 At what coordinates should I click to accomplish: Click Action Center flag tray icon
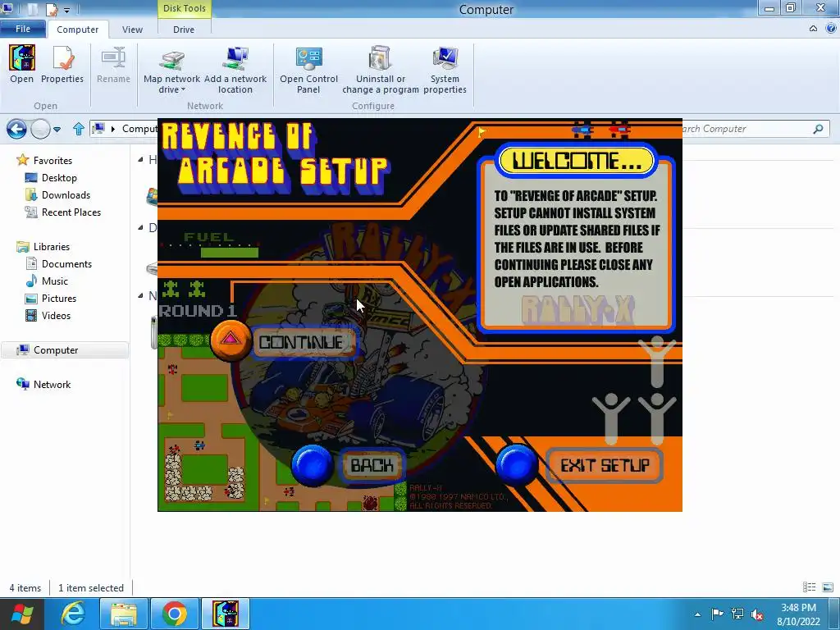(x=717, y=614)
